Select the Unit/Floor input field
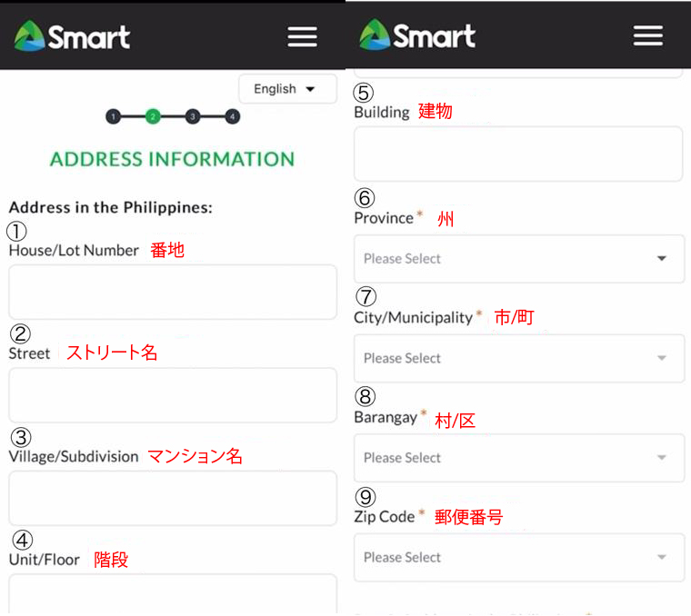Viewport: 691px width, 616px height. 173,595
